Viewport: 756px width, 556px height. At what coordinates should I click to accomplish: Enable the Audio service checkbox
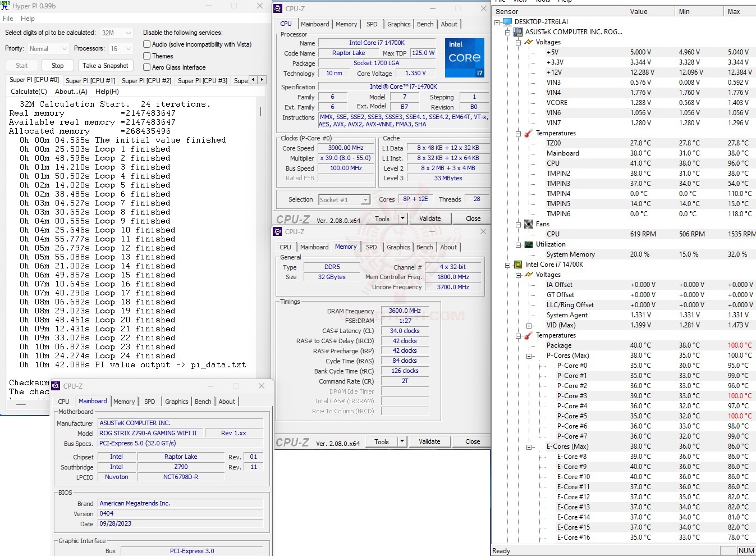click(x=146, y=44)
